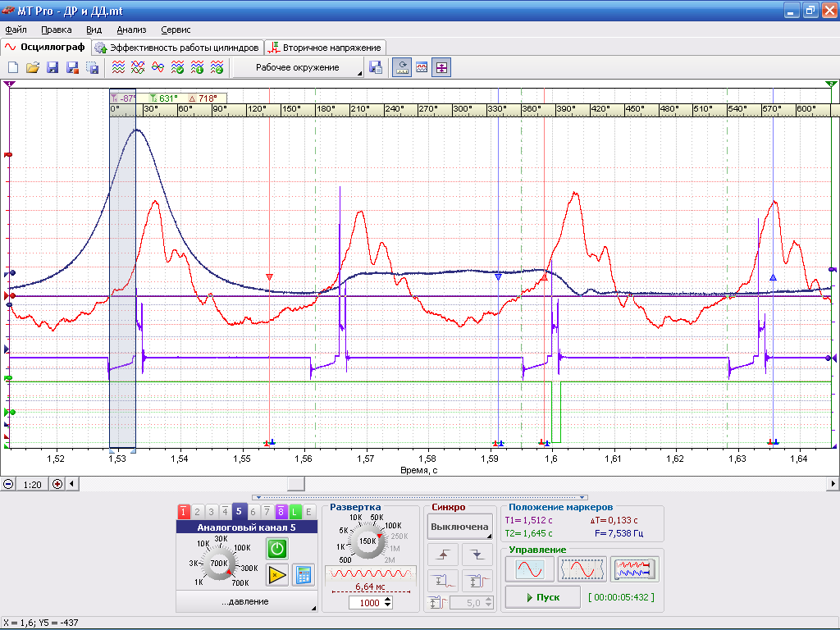Click the Развертка sweep rate knob
This screenshot has height=630, width=840.
click(367, 541)
